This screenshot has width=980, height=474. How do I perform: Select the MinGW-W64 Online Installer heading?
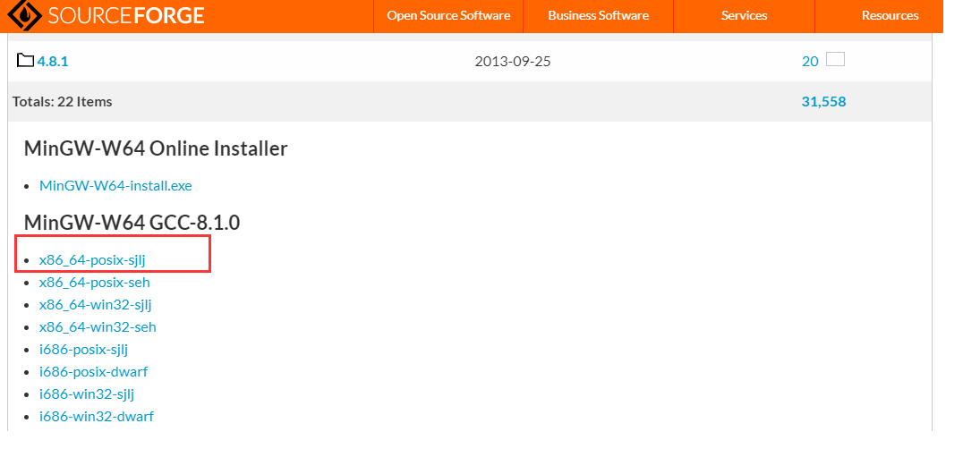(156, 148)
